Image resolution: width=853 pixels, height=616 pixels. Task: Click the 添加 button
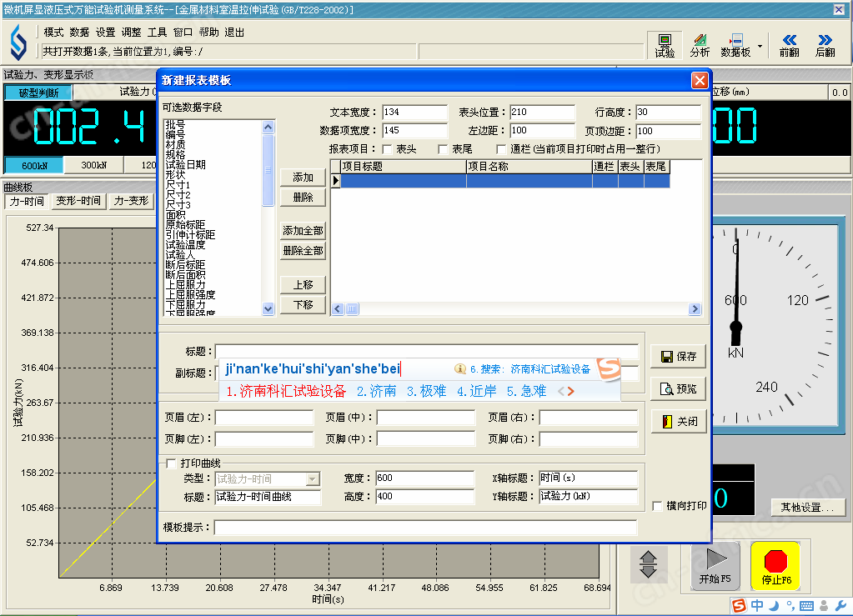pyautogui.click(x=303, y=178)
